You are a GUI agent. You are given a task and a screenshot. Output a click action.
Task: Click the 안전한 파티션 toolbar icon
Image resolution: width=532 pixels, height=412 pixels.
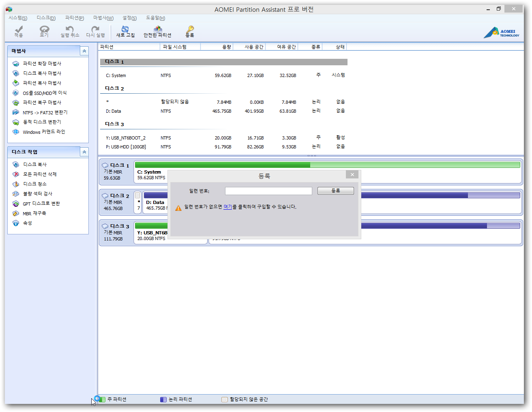click(157, 31)
